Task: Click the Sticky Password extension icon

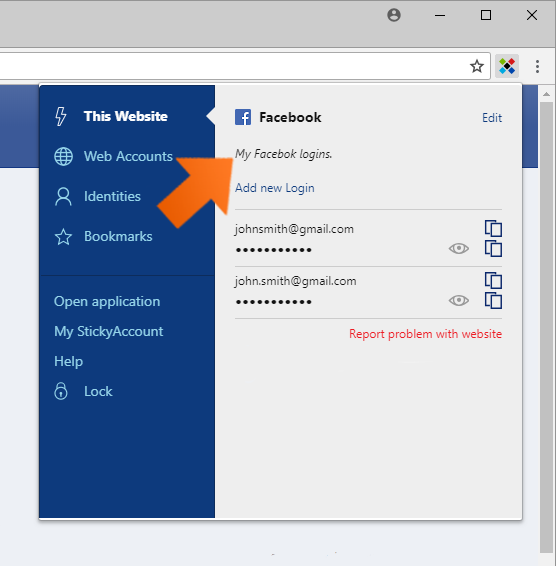Action: click(507, 66)
